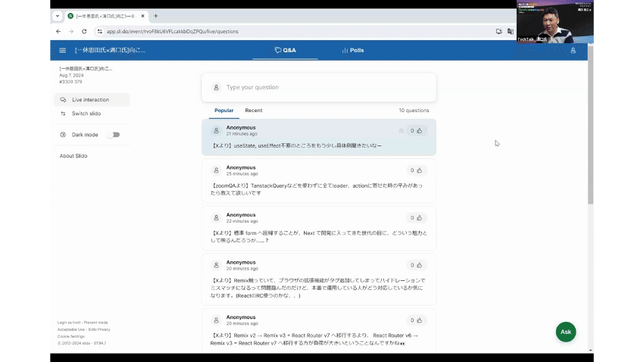Viewport: 644px width, 362px height.
Task: Open a new browser tab
Action: click(x=155, y=16)
